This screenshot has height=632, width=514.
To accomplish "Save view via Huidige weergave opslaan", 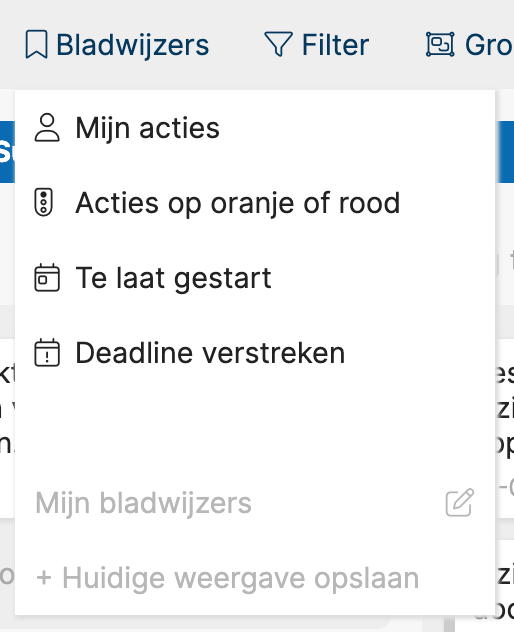I will tap(227, 578).
